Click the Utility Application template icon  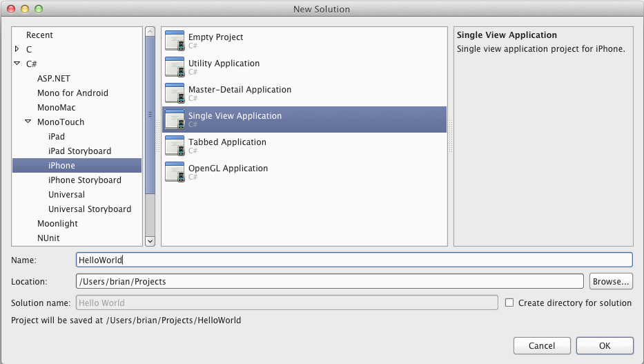(x=175, y=67)
